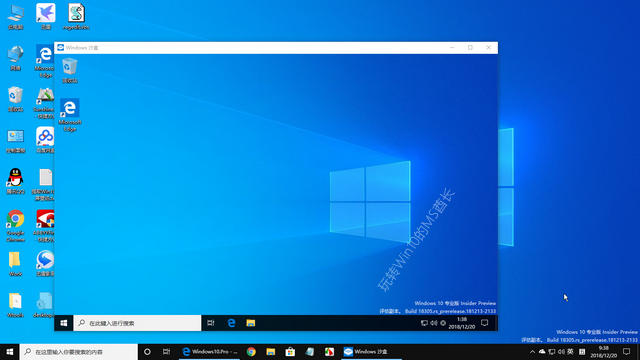Toggle the 英 input language indicator
640x360 pixels.
[571, 351]
